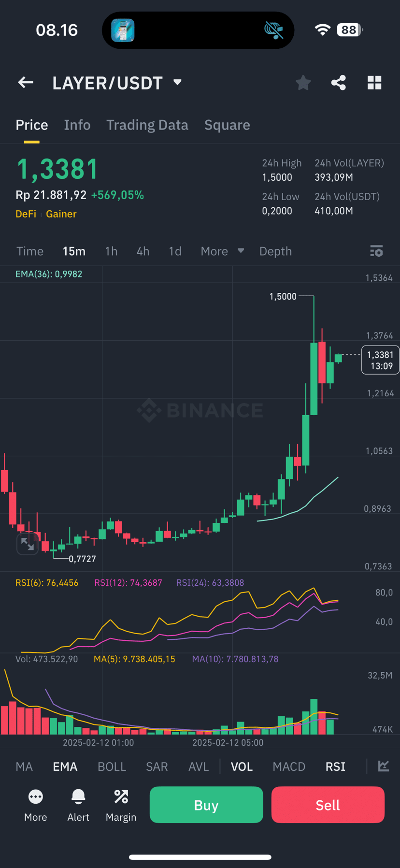Toggle the AVL indicator
Image resolution: width=400 pixels, height=868 pixels.
pos(199,767)
